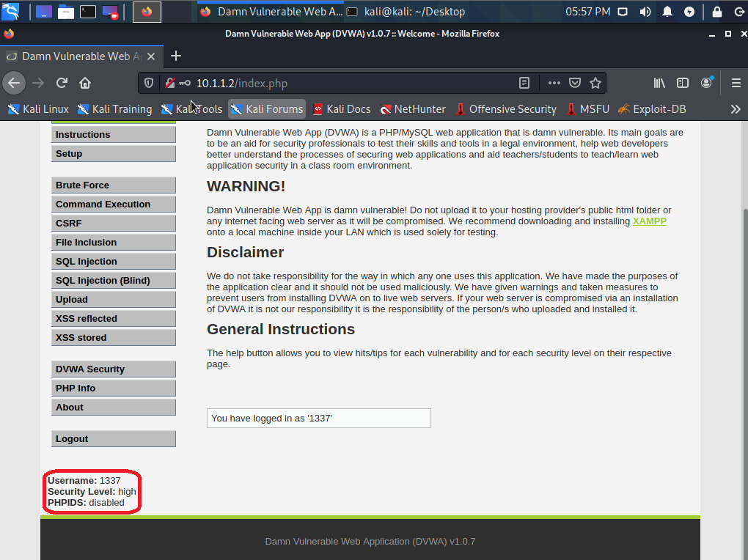Adjust volume from the speaker icon
The height and width of the screenshot is (560, 748).
645,12
